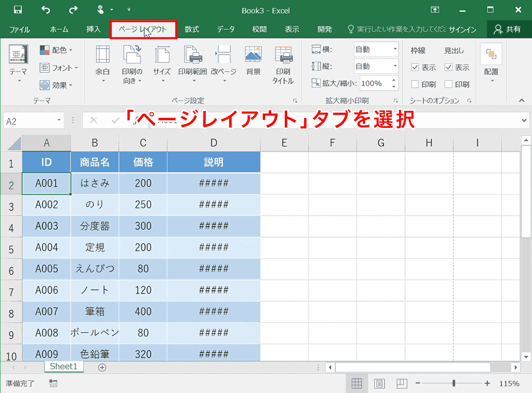Open the 印刷範囲 print area tool
Viewport: 532px width, 393px height.
point(193,63)
